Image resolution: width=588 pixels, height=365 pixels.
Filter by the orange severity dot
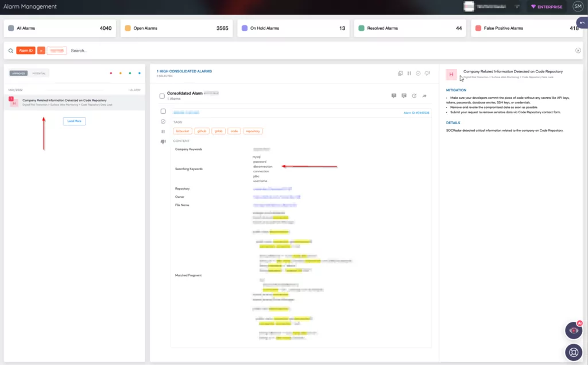pyautogui.click(x=121, y=73)
